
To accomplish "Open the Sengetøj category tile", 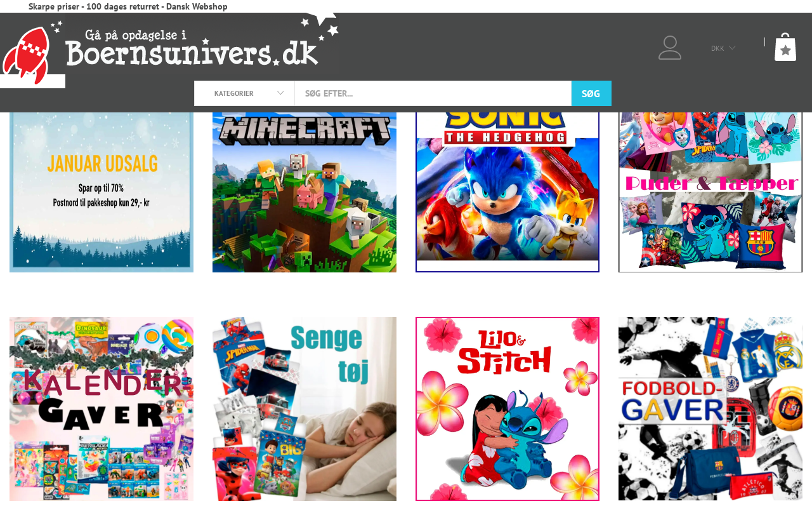I will pyautogui.click(x=304, y=409).
